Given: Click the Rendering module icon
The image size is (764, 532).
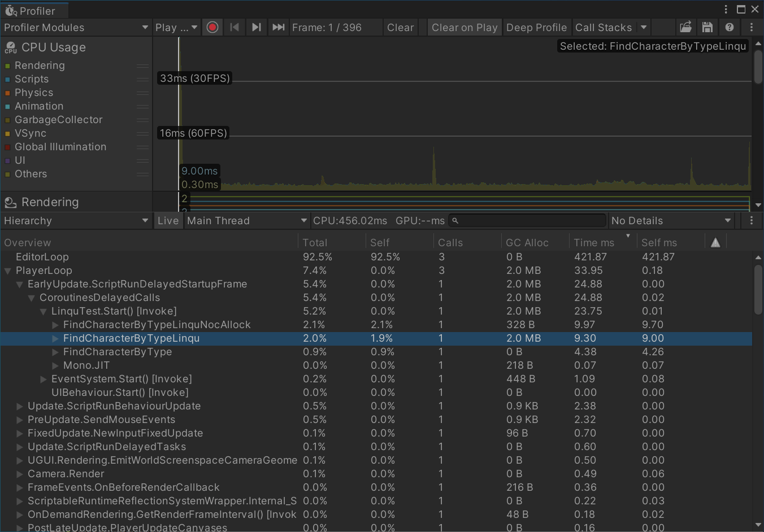Looking at the screenshot, I should tap(10, 202).
